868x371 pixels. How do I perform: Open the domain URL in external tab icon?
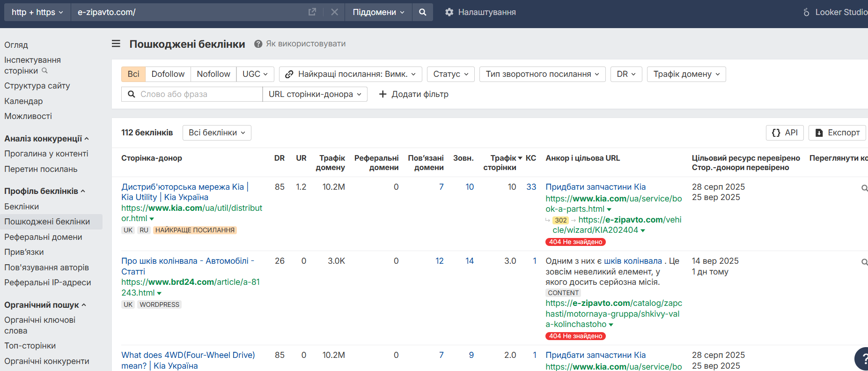pos(312,12)
